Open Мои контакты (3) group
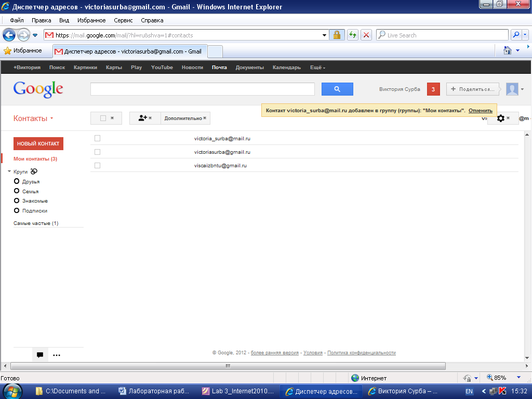 35,159
